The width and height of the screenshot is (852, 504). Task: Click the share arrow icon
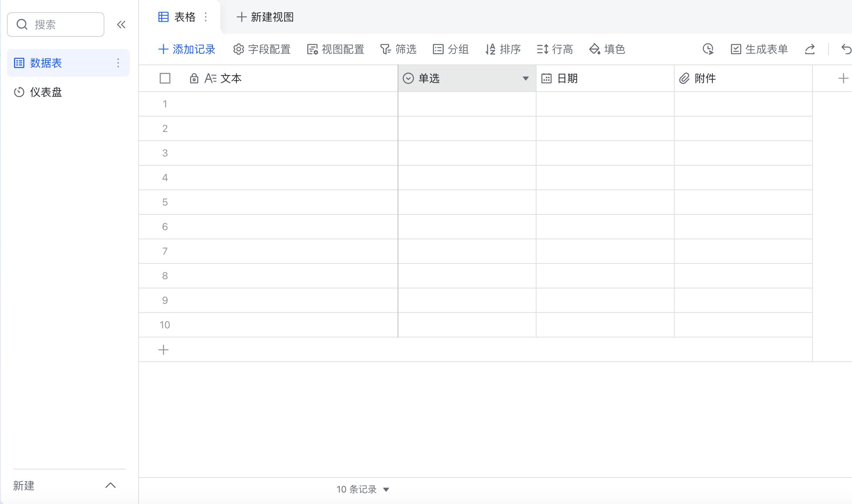tap(810, 49)
